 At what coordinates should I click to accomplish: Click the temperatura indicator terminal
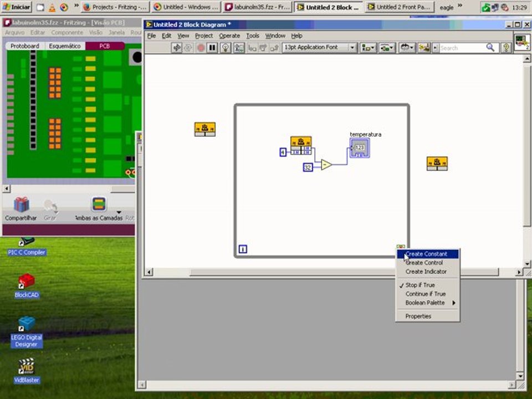point(360,148)
